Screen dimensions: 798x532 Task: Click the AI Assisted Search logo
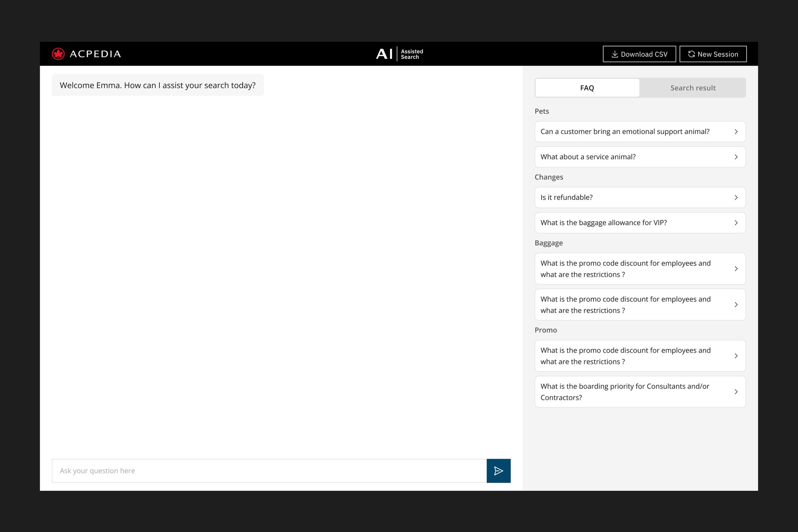pos(399,54)
